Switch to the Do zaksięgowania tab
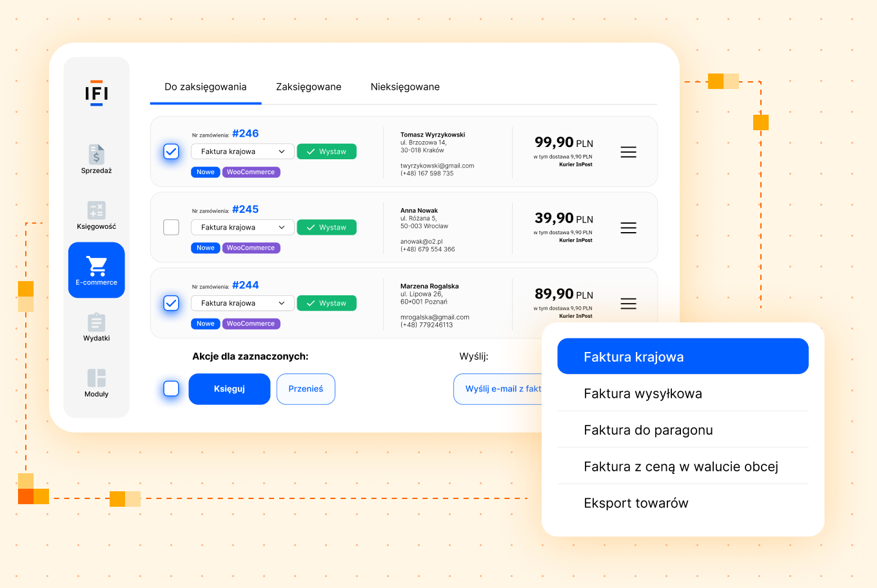Viewport: 877px width, 588px height. click(206, 87)
